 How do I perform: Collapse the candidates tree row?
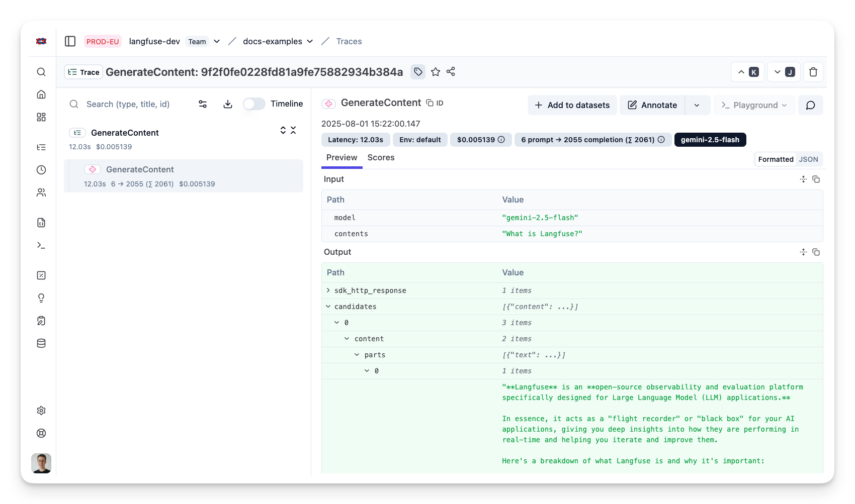pos(328,307)
